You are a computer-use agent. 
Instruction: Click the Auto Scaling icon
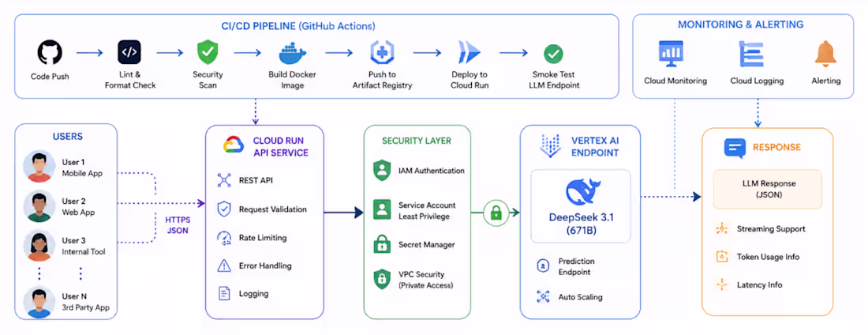coord(543,297)
